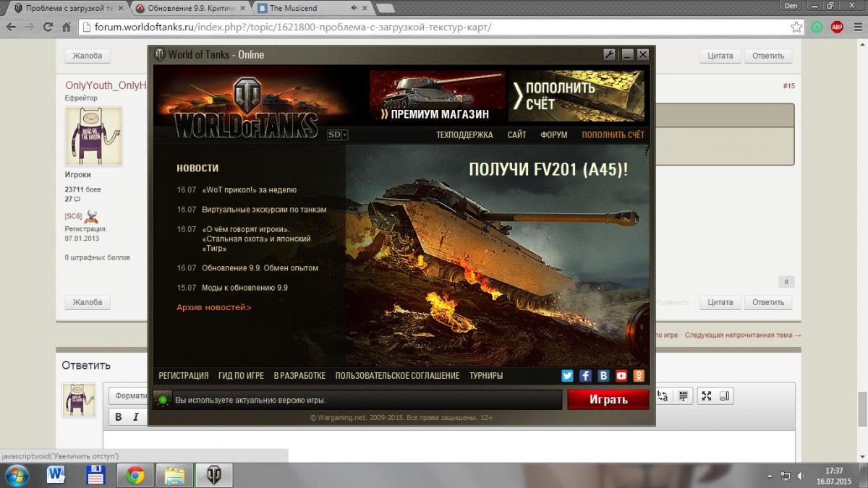
Task: Toggle bold formatting in forum editor
Action: pos(119,417)
